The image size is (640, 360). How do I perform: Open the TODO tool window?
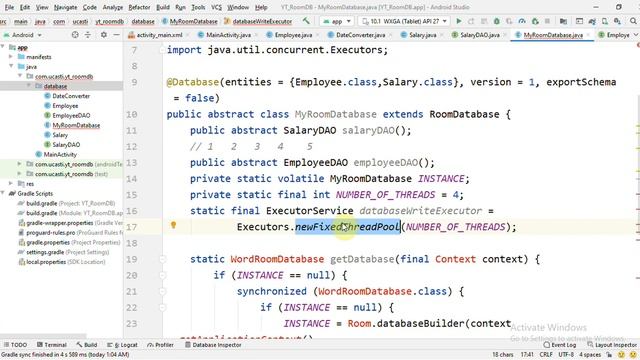[x=15, y=345]
